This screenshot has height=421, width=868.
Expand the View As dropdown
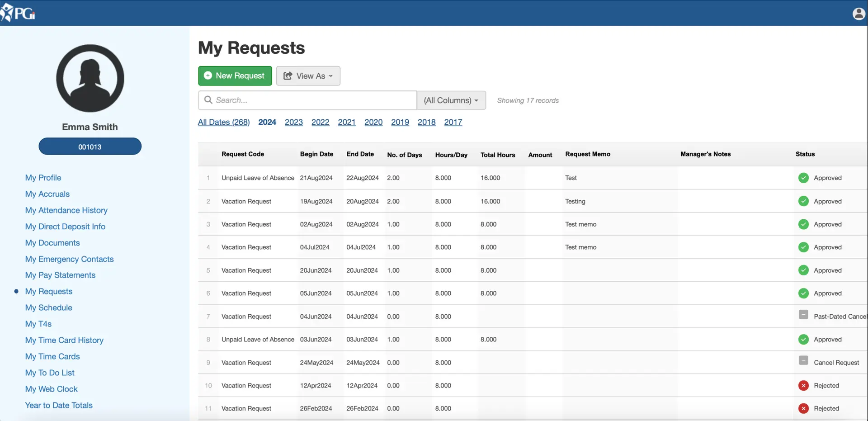(x=308, y=76)
